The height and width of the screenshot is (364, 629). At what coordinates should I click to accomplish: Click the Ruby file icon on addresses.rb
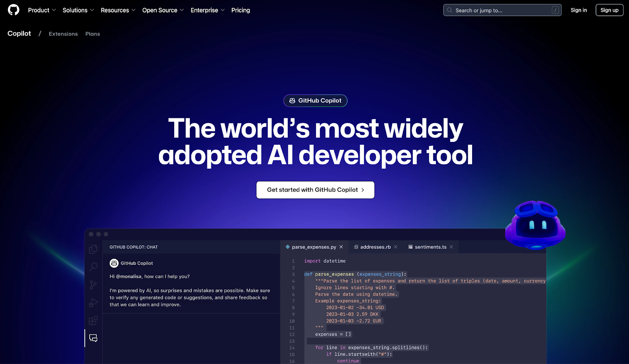click(356, 247)
